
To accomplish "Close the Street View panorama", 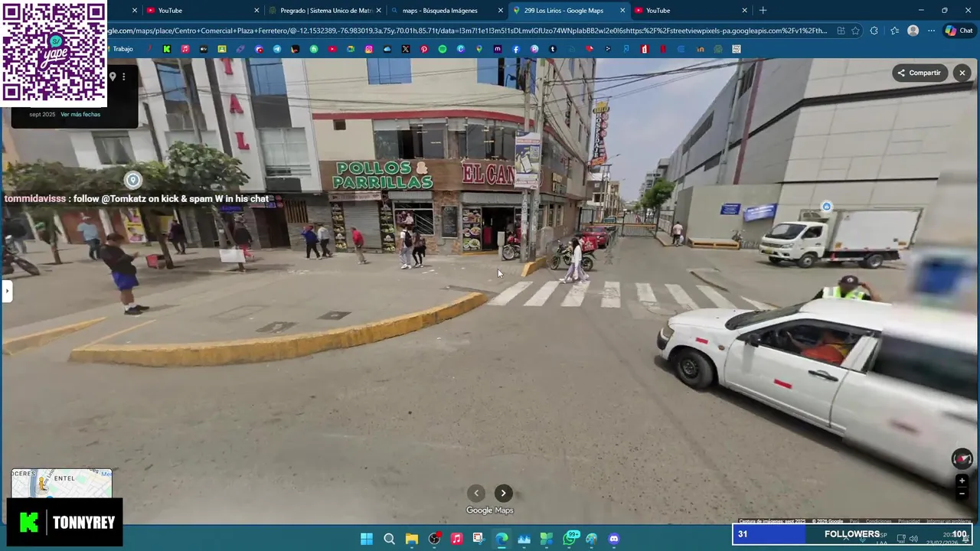I will 962,73.
